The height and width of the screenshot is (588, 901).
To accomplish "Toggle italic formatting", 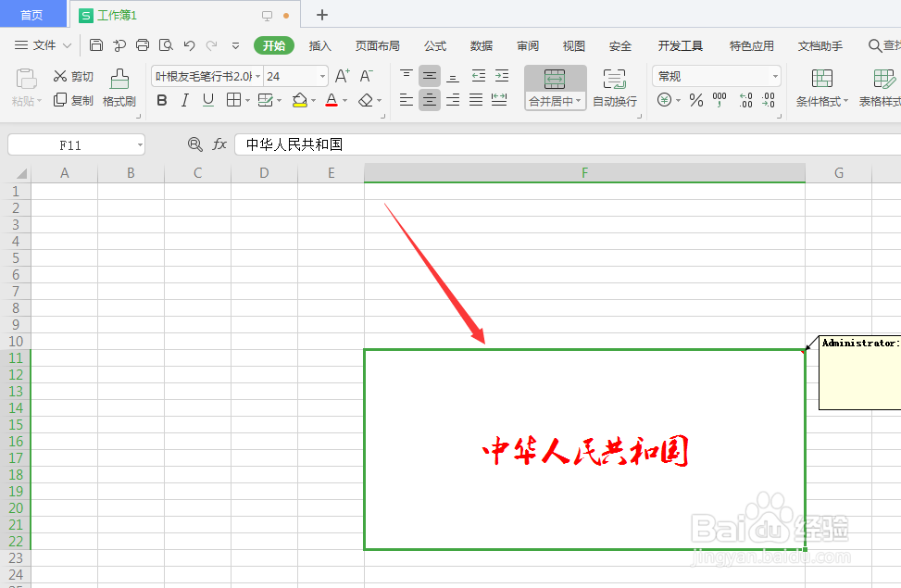I will [x=184, y=100].
